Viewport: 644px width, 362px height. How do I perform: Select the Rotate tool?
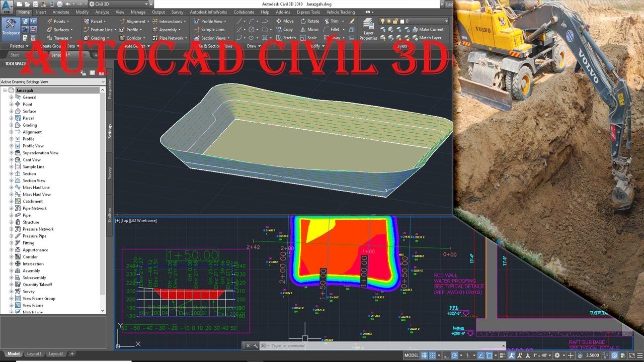click(x=309, y=21)
